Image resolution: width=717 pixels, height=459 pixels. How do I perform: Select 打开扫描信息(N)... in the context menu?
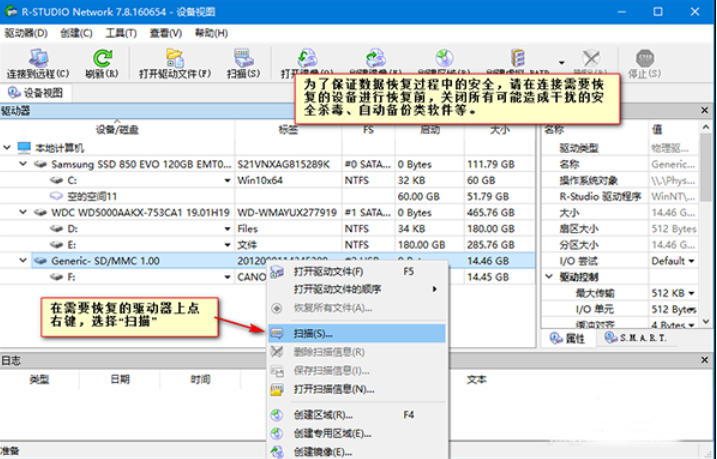pyautogui.click(x=333, y=389)
